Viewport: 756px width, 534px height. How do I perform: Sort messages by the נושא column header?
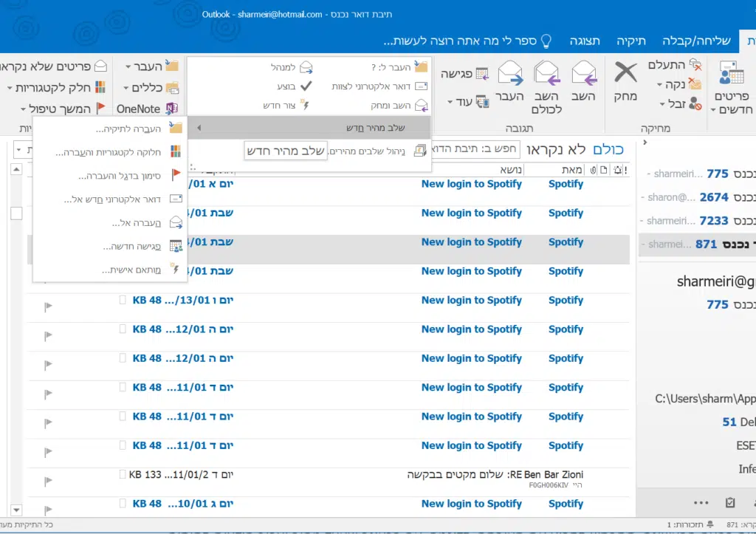[511, 170]
